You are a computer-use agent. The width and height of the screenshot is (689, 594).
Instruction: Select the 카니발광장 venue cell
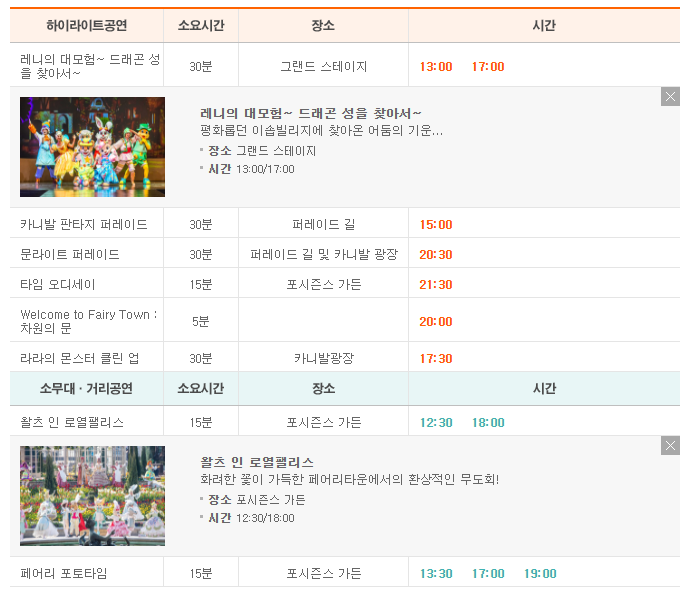click(x=323, y=358)
